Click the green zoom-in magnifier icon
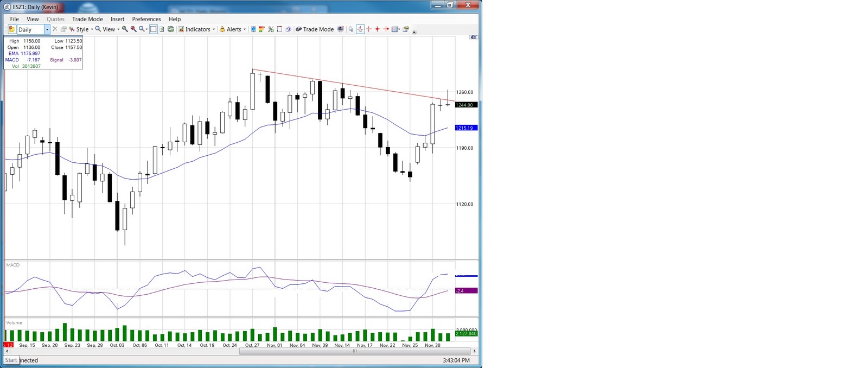 [x=125, y=29]
